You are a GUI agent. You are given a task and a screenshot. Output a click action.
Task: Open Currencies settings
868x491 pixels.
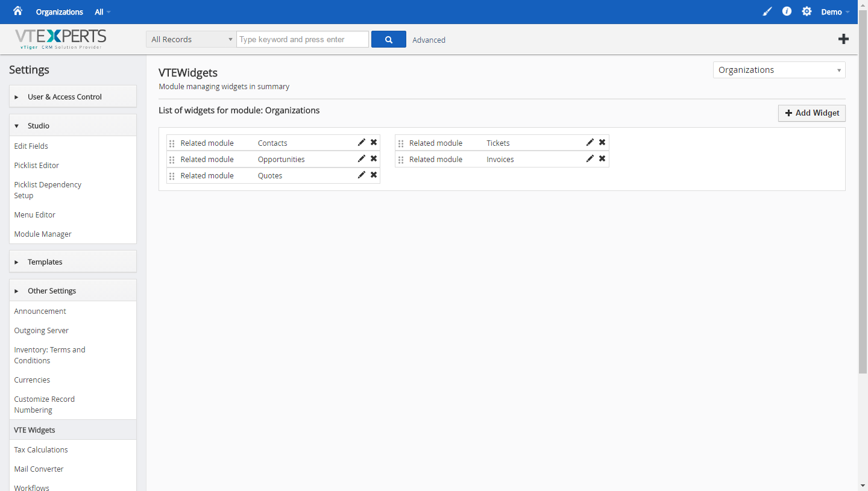click(x=32, y=380)
